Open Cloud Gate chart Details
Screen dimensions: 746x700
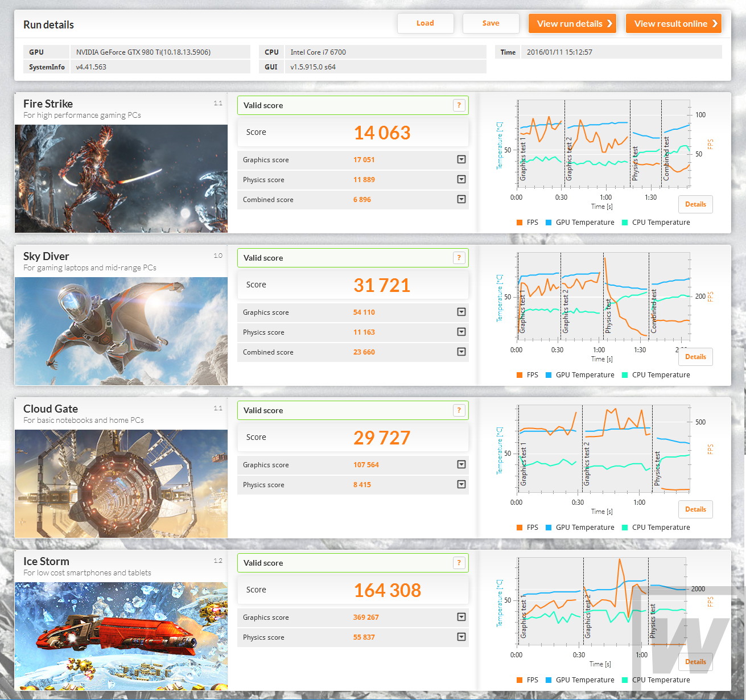pyautogui.click(x=695, y=509)
